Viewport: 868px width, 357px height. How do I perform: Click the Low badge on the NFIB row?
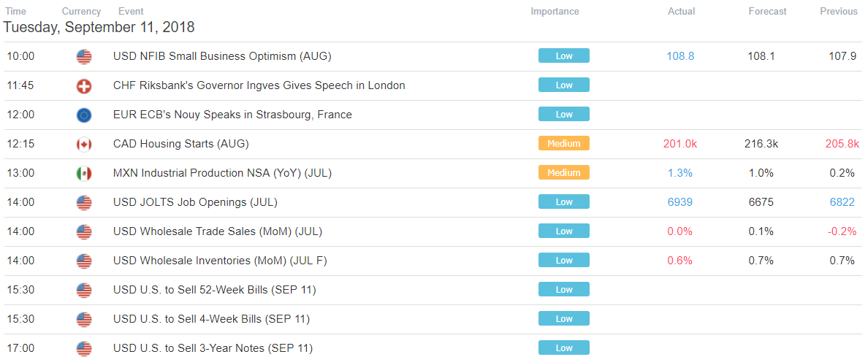[563, 56]
